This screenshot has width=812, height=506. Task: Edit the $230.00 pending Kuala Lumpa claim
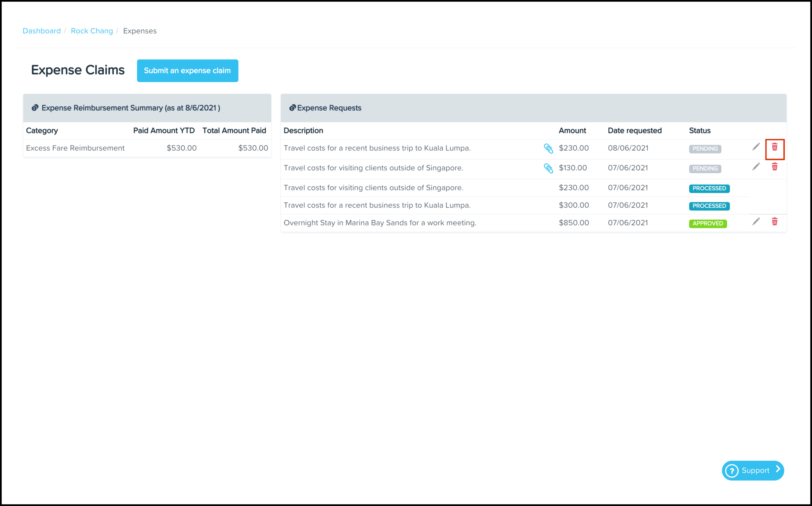[756, 147]
